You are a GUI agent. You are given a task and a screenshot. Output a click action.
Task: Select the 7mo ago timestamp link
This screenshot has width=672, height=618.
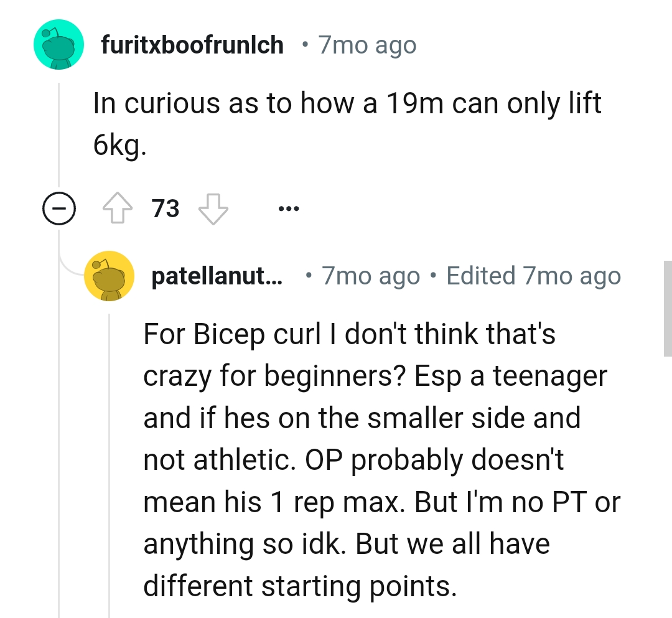(x=366, y=44)
